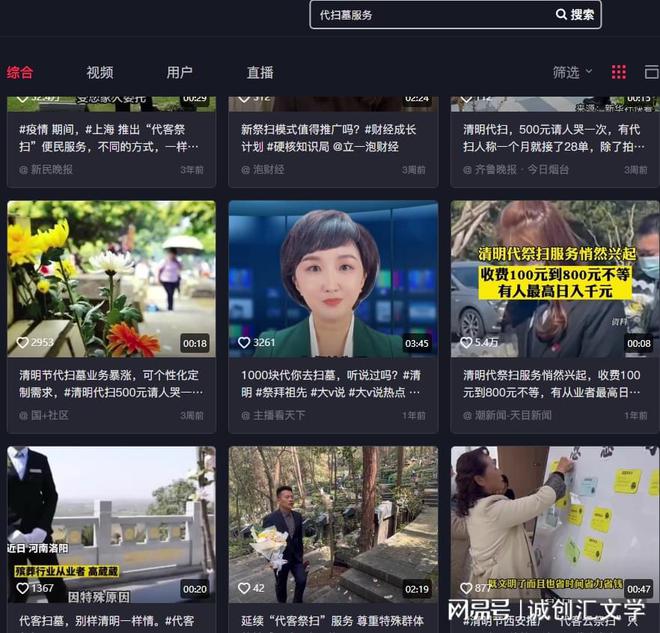Open the flowers thumbnail video 00:18
660x633 pixels.
click(x=112, y=279)
